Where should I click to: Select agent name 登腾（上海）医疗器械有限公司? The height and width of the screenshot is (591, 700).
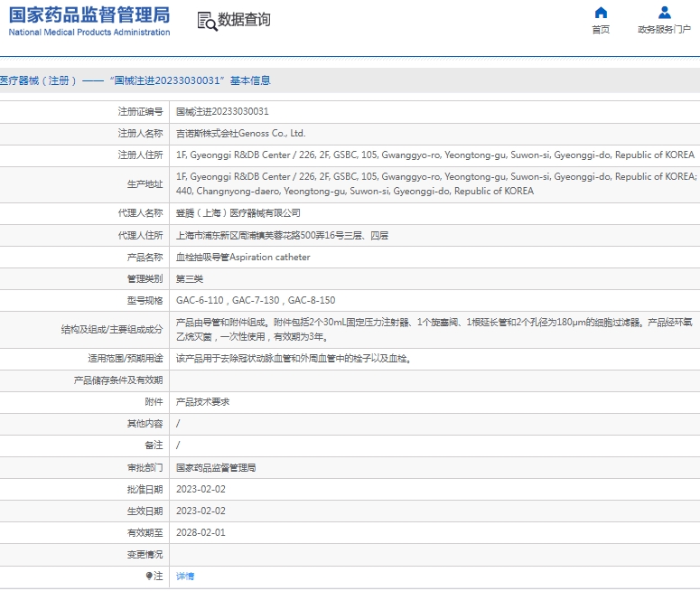coord(238,213)
